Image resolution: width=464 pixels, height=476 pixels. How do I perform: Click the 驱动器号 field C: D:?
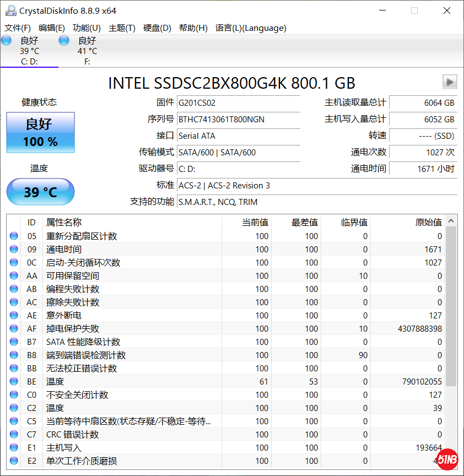pos(239,169)
